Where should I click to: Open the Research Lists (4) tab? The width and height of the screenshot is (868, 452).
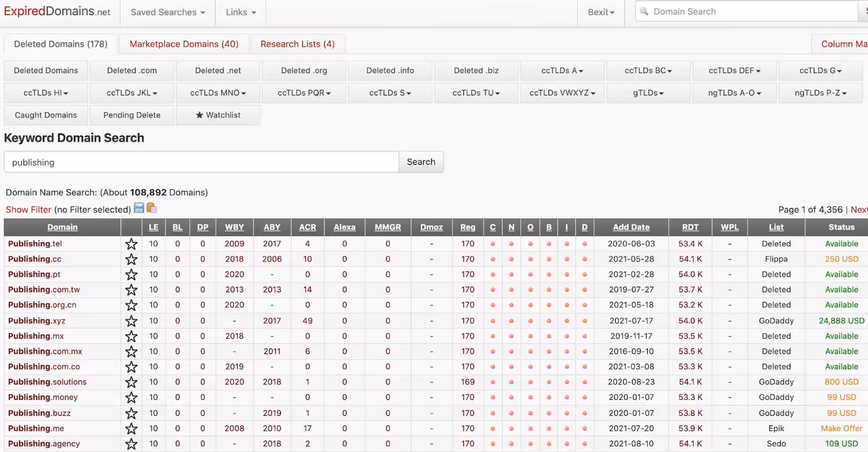click(x=297, y=44)
